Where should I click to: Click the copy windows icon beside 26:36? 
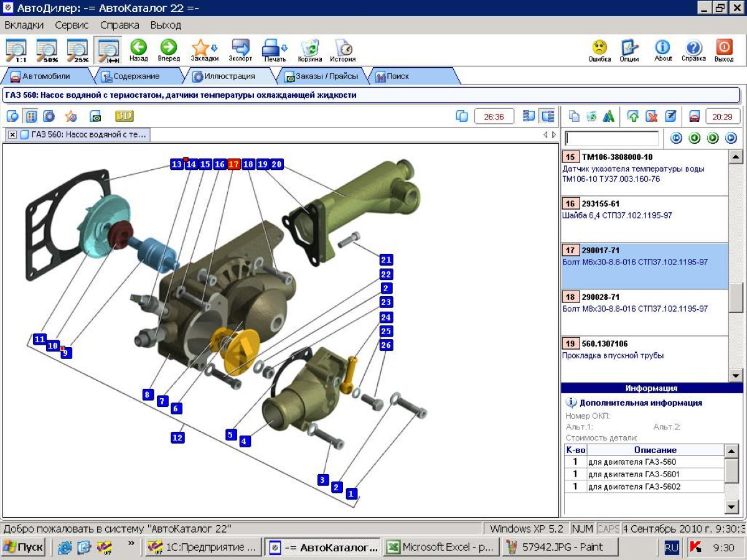[x=462, y=116]
